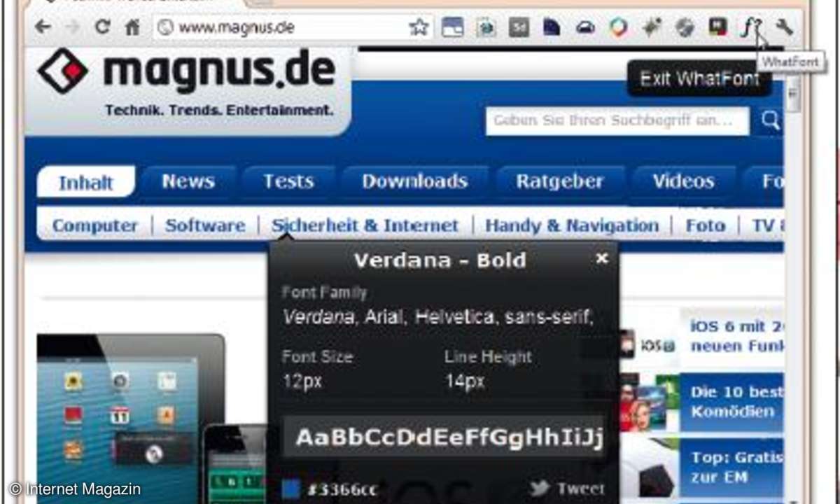Switch to the Videos tab
Image resolution: width=840 pixels, height=504 pixels.
[x=683, y=181]
